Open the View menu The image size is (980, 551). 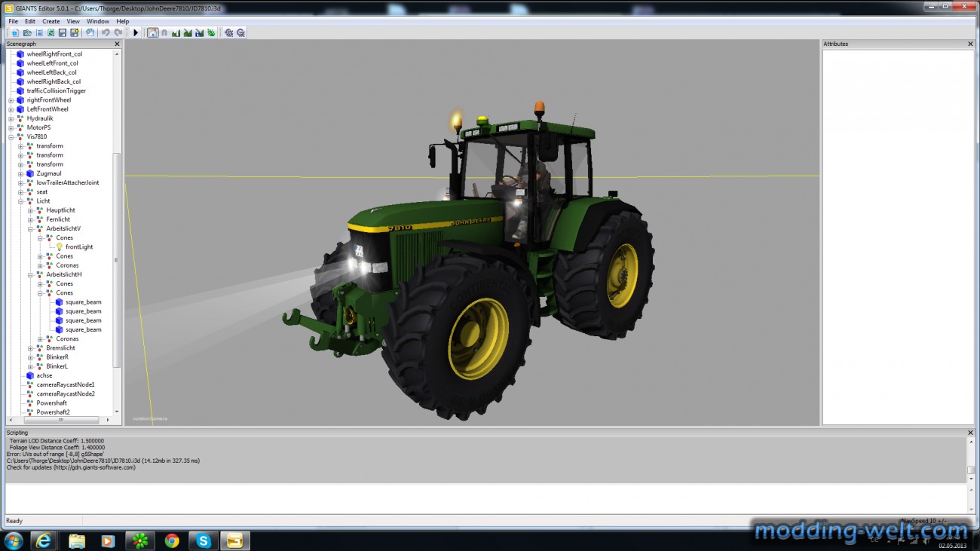(x=73, y=21)
